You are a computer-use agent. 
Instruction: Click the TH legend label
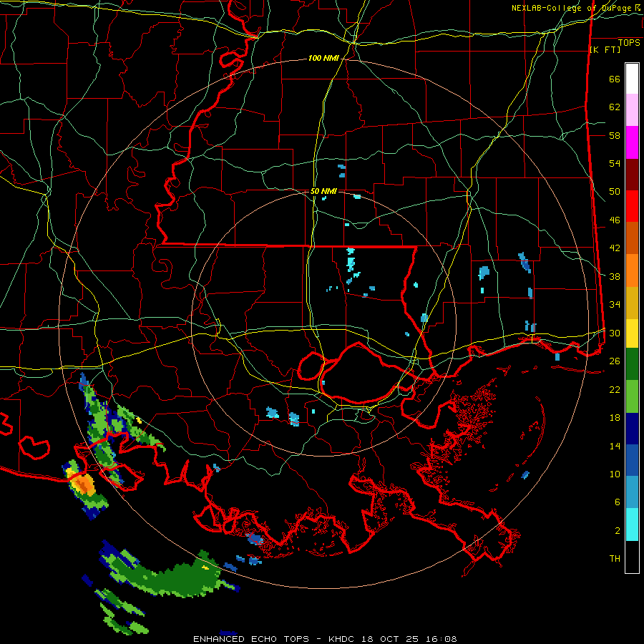tap(615, 559)
